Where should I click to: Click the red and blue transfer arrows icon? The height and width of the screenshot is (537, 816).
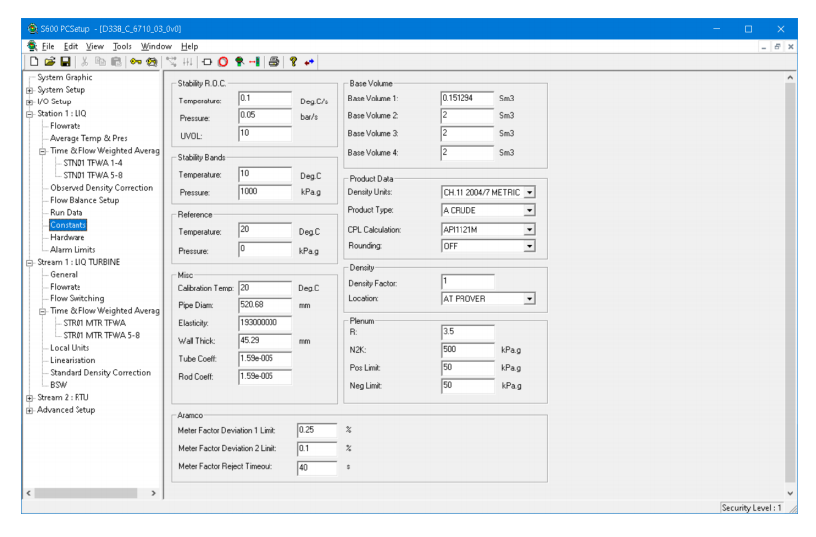tap(309, 62)
